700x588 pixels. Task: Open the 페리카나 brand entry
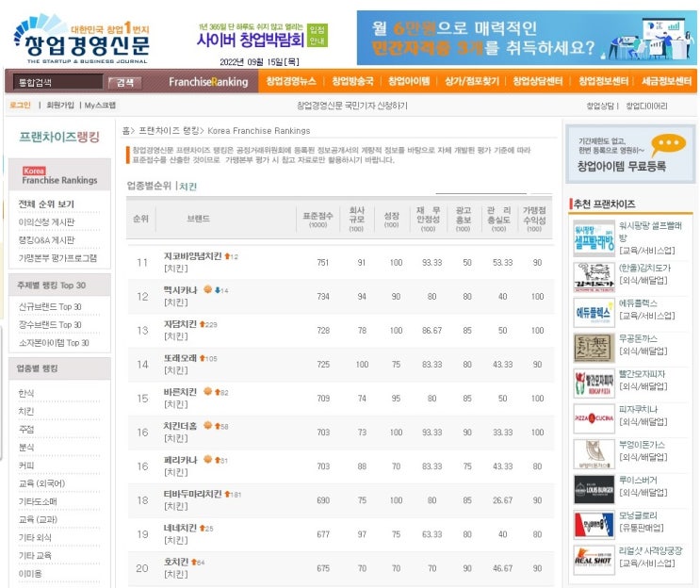pyautogui.click(x=180, y=460)
